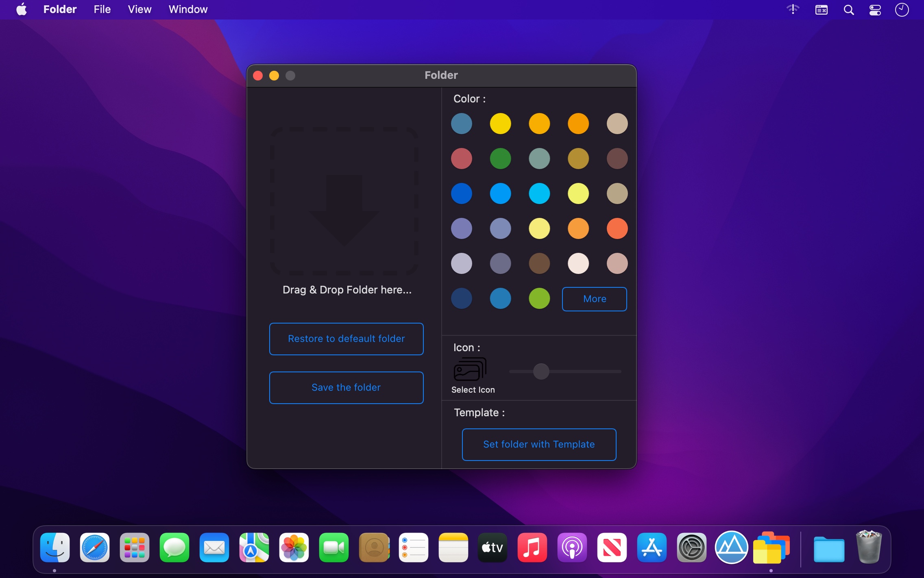Viewport: 924px width, 578px height.
Task: Open Control Center in menu bar
Action: coord(875,10)
